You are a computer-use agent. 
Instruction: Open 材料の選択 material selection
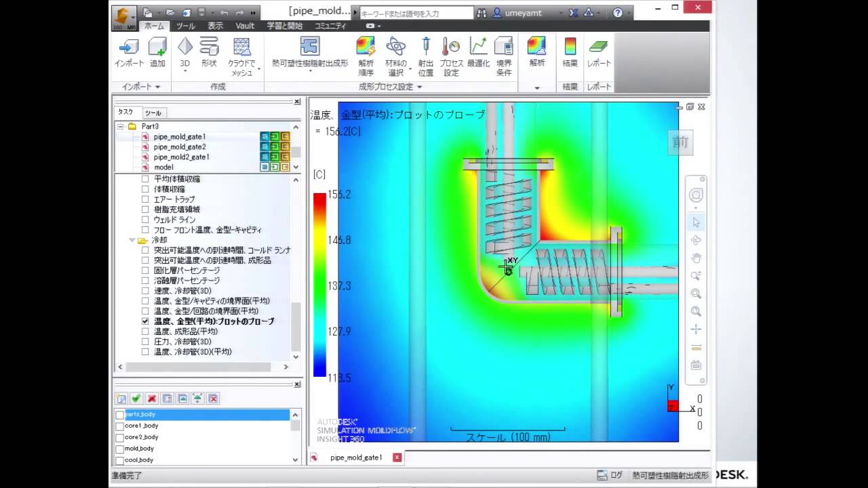click(x=395, y=56)
